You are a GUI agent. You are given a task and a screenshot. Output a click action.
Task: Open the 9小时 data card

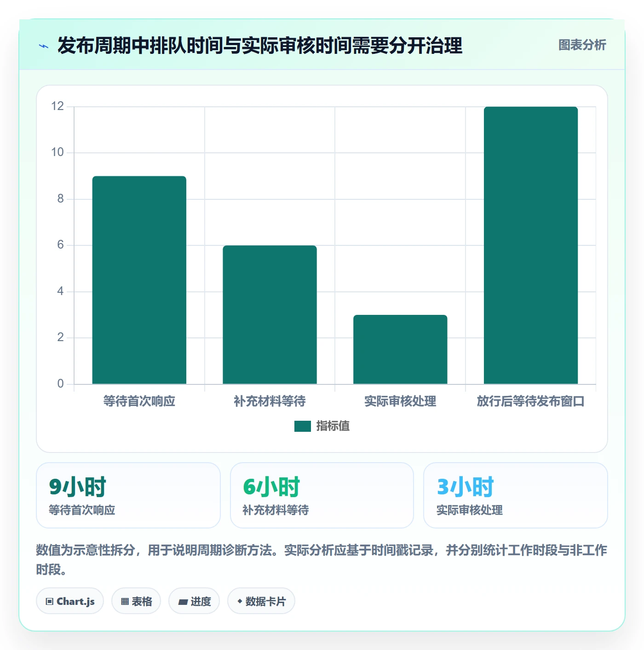[x=128, y=495]
